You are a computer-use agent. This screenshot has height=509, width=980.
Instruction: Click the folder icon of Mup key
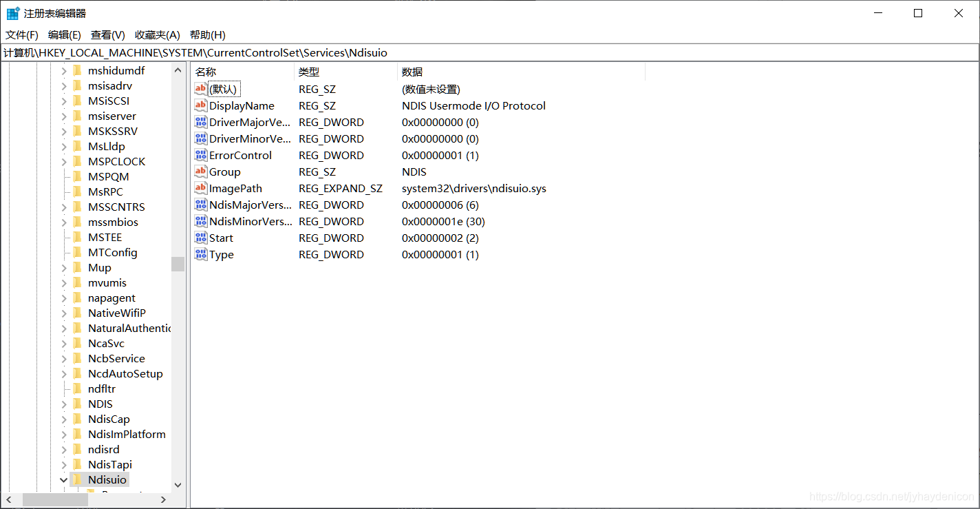pos(77,267)
